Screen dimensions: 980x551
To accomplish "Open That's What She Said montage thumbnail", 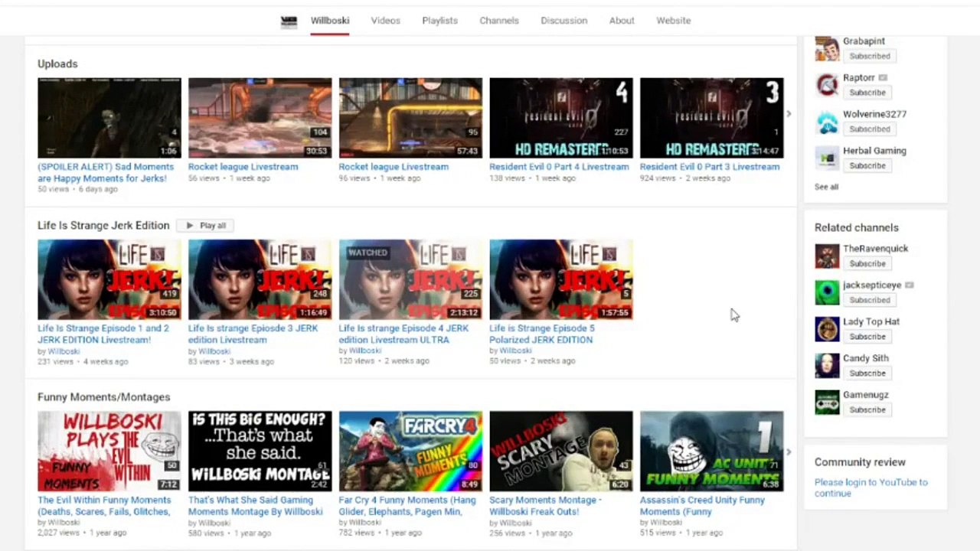I will click(260, 452).
